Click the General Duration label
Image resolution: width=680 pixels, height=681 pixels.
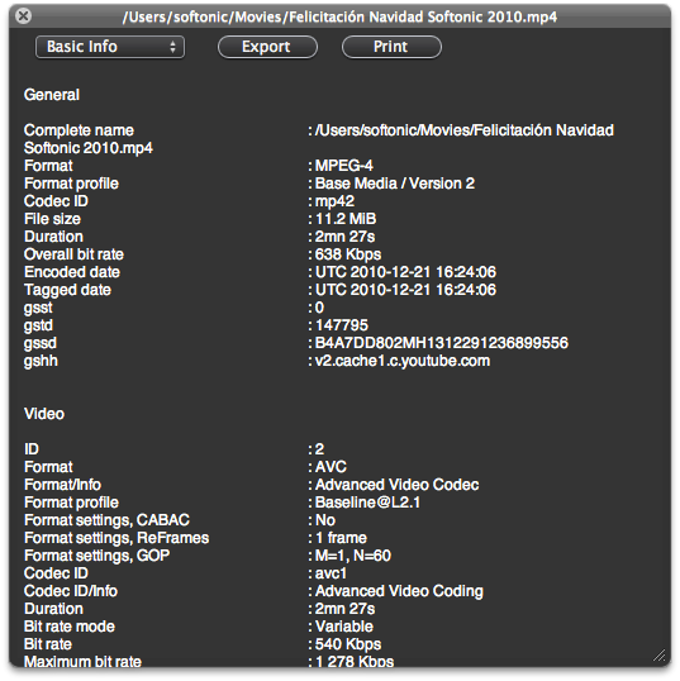point(53,237)
